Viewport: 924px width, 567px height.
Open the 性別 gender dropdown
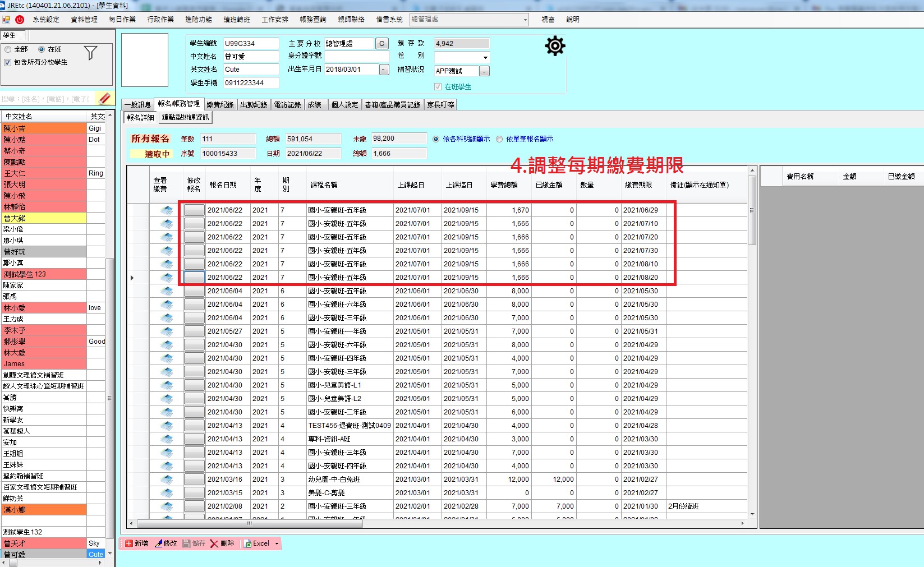485,57
